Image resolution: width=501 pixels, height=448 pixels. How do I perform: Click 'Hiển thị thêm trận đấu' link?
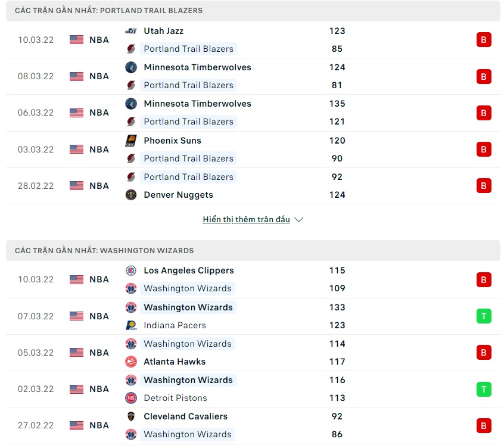coord(246,220)
